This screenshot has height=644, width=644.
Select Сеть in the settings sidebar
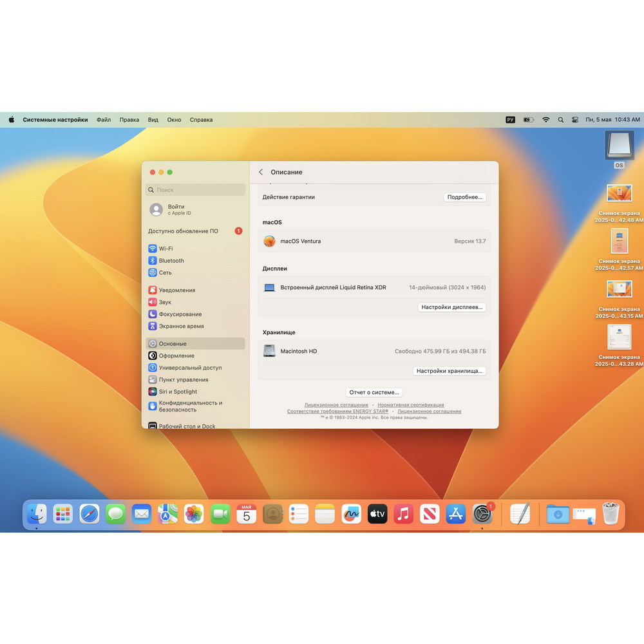tap(196, 272)
